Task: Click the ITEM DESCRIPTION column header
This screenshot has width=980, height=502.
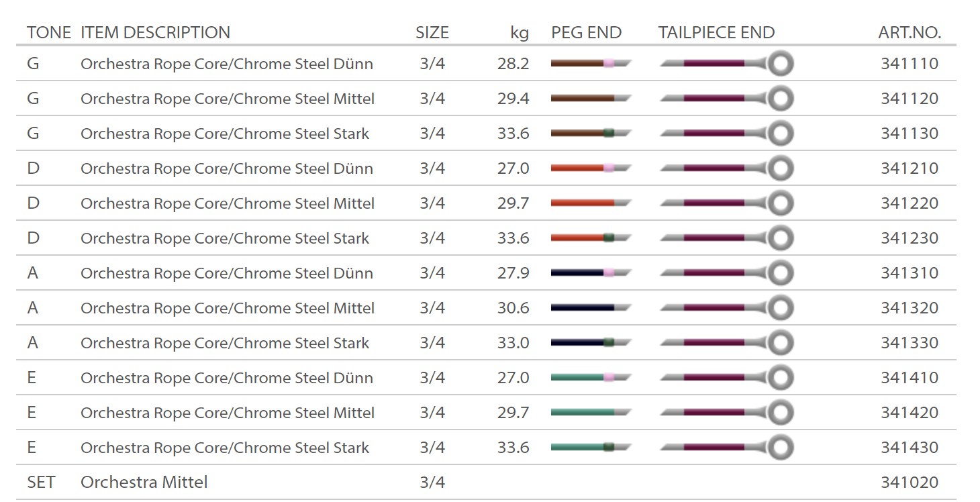Action: coord(155,32)
